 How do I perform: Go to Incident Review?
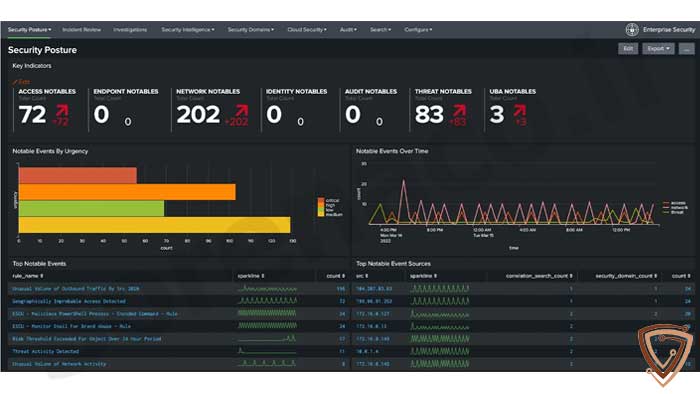(81, 29)
